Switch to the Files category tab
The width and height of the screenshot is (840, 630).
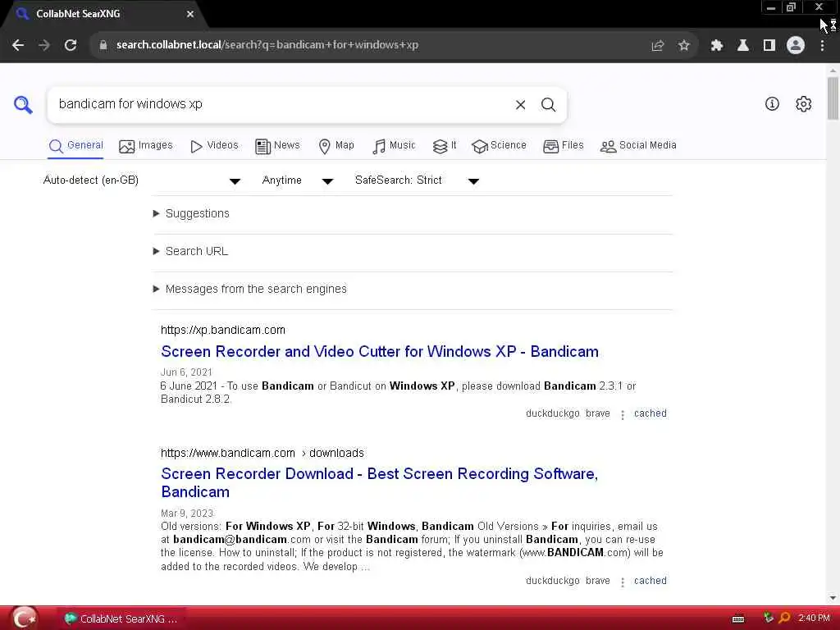tap(563, 146)
